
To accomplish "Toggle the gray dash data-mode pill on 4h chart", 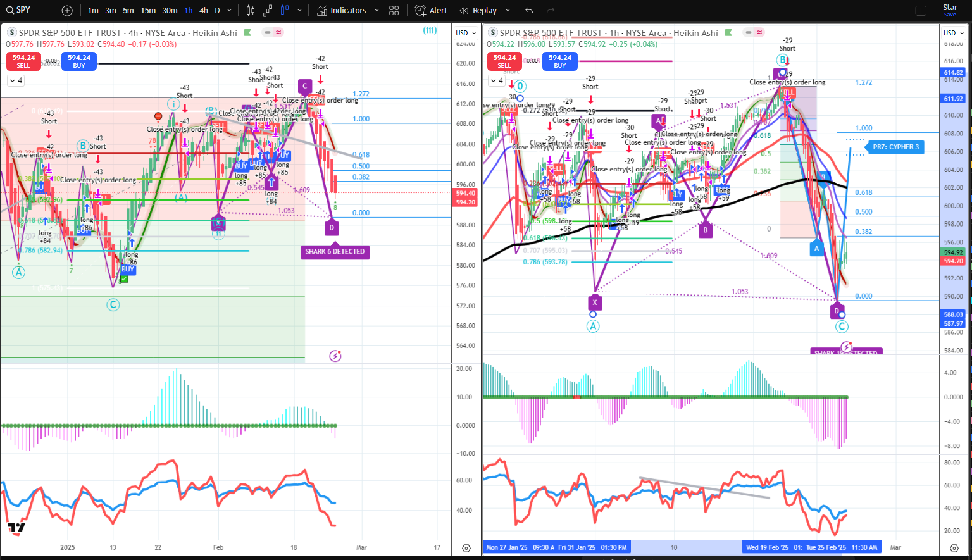I will tap(268, 33).
